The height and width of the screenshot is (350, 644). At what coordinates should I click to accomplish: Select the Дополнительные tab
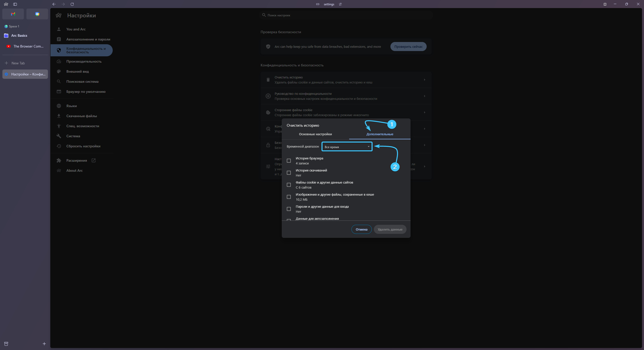point(380,134)
